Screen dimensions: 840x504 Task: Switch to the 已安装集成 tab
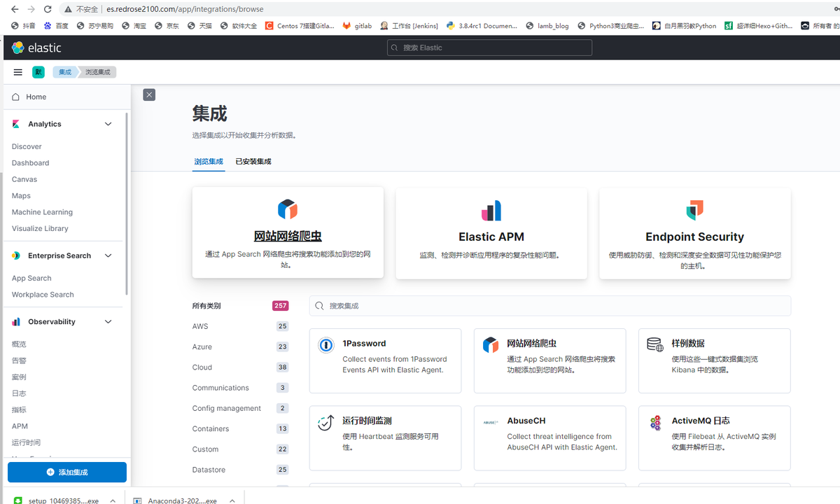[253, 162]
